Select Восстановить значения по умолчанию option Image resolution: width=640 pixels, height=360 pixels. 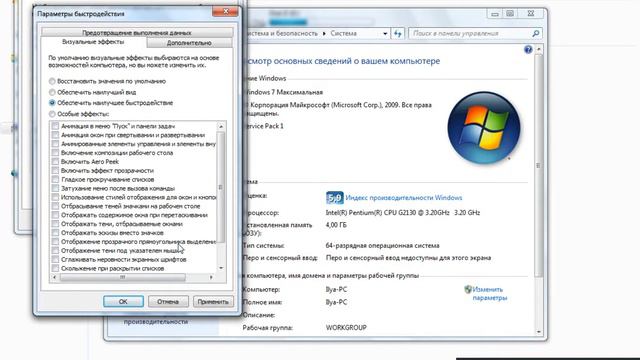[52, 81]
